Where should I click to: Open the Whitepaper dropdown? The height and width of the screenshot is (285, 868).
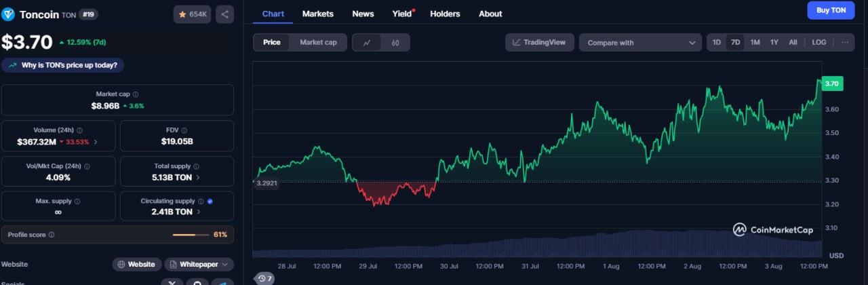199,265
